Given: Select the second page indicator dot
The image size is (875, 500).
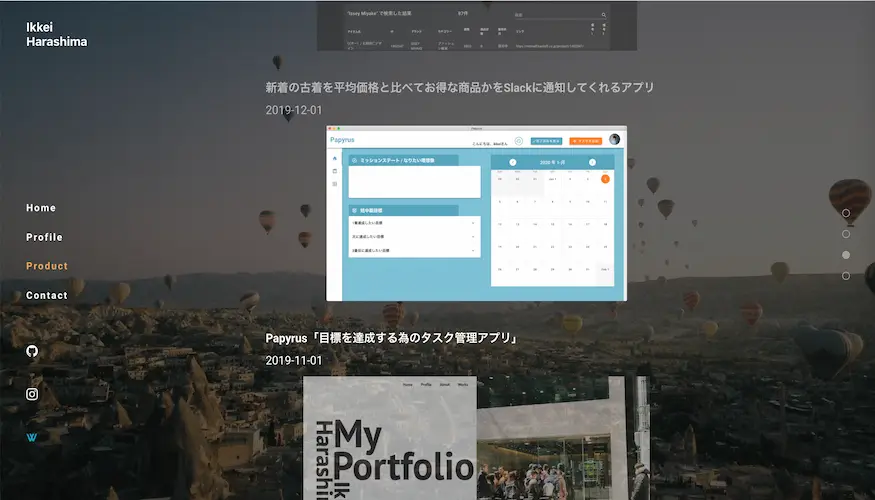Looking at the screenshot, I should coord(846,234).
